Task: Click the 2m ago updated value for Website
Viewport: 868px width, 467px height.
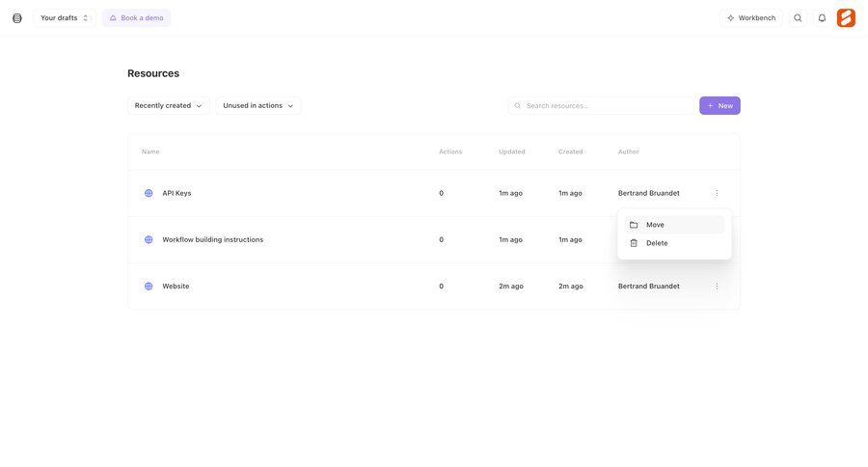Action: point(511,287)
